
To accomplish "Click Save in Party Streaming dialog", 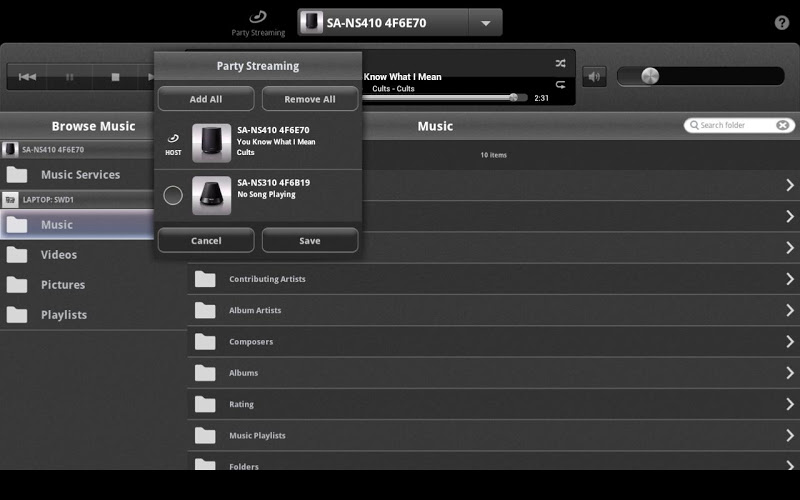I will point(310,240).
